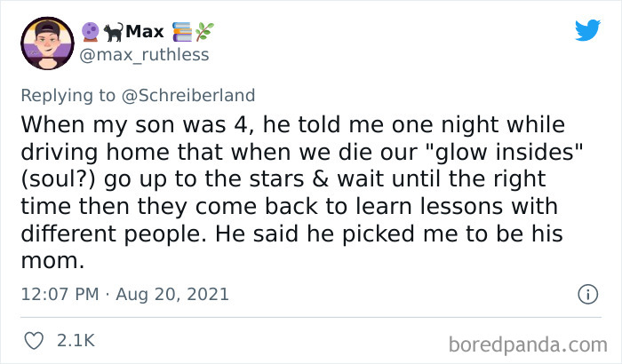Open the profile via display name Max
Viewport: 622px width, 364px height.
pyautogui.click(x=145, y=32)
